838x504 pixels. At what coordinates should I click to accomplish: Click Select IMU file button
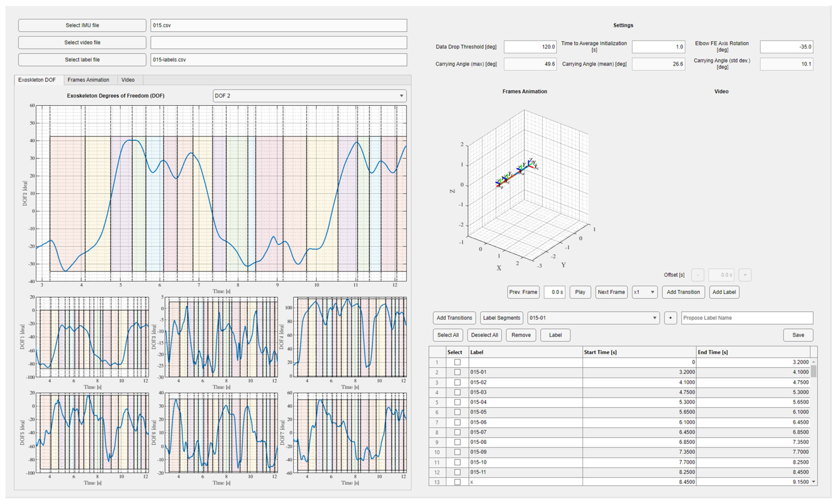tap(82, 25)
